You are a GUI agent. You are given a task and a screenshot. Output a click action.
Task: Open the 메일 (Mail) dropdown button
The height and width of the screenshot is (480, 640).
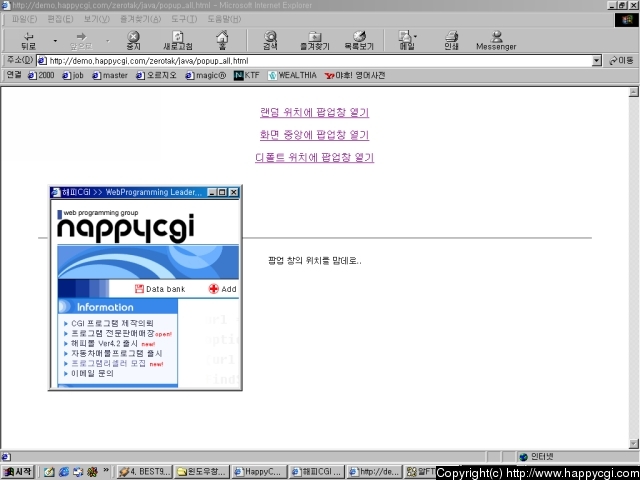[407, 40]
